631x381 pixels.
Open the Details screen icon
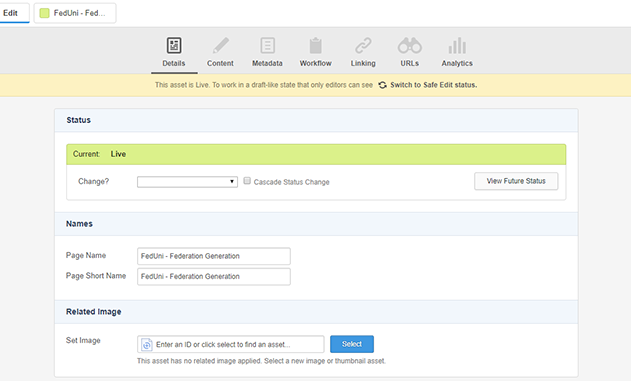pyautogui.click(x=174, y=45)
